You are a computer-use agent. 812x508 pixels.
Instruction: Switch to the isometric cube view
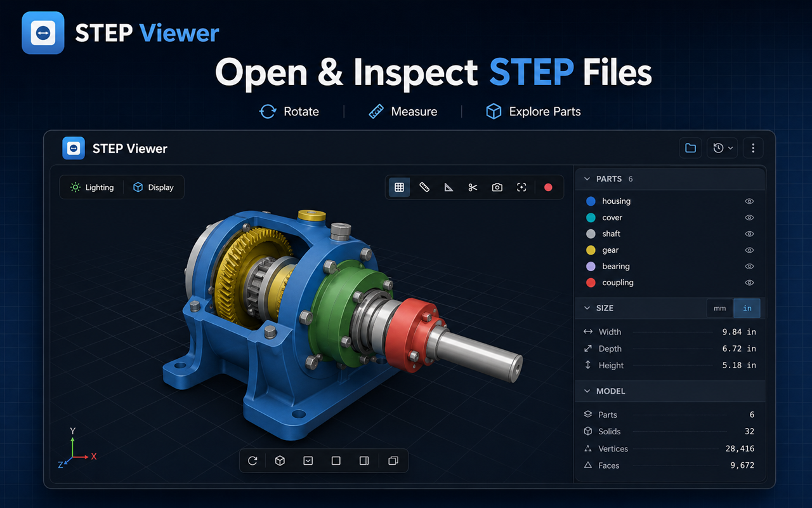[280, 461]
